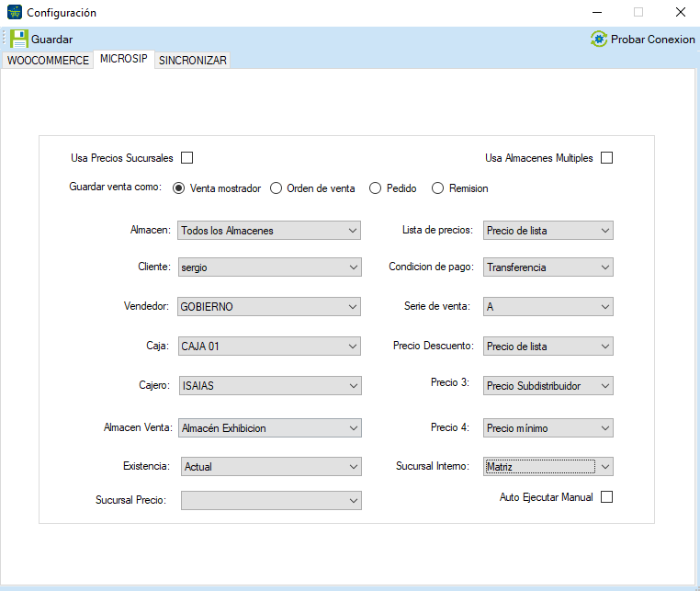Expand the Vendedor dropdown showing GOBIERNO
Image resolution: width=700 pixels, height=591 pixels.
coord(269,306)
